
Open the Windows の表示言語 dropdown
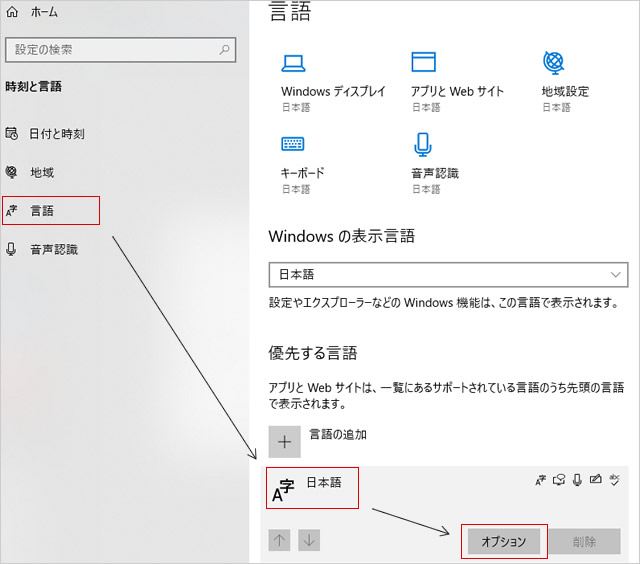point(448,275)
